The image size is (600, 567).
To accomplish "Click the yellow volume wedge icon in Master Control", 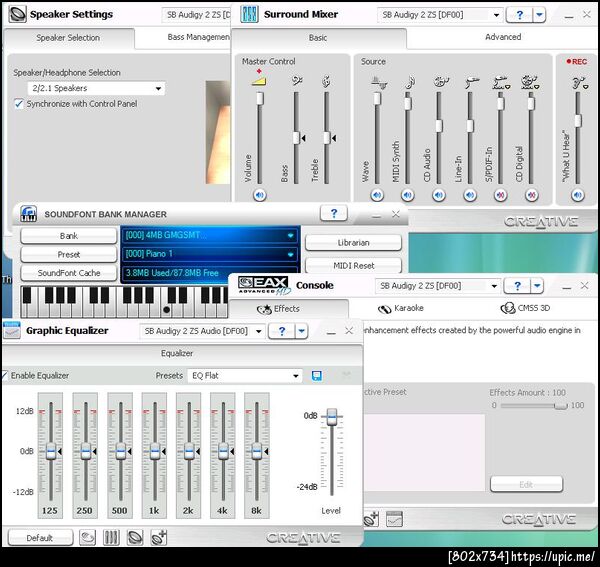I will [x=259, y=81].
